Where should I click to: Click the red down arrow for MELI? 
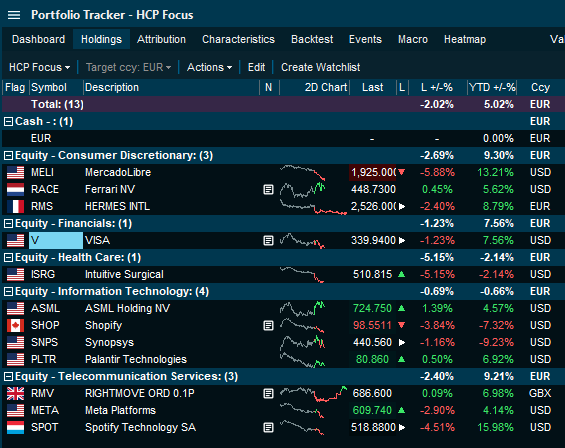tap(401, 172)
